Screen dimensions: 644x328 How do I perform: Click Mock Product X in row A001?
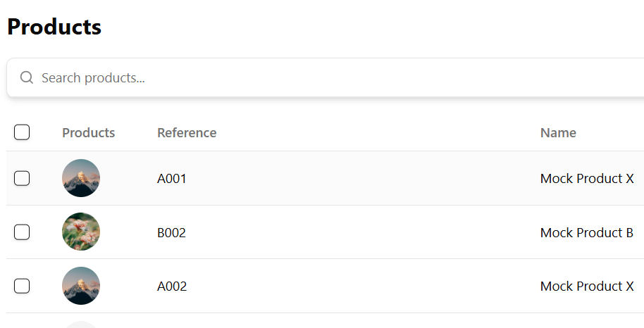pyautogui.click(x=587, y=179)
